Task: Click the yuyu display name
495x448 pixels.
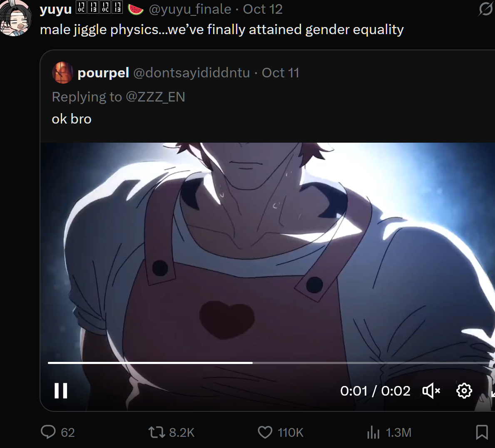Action: [x=55, y=10]
